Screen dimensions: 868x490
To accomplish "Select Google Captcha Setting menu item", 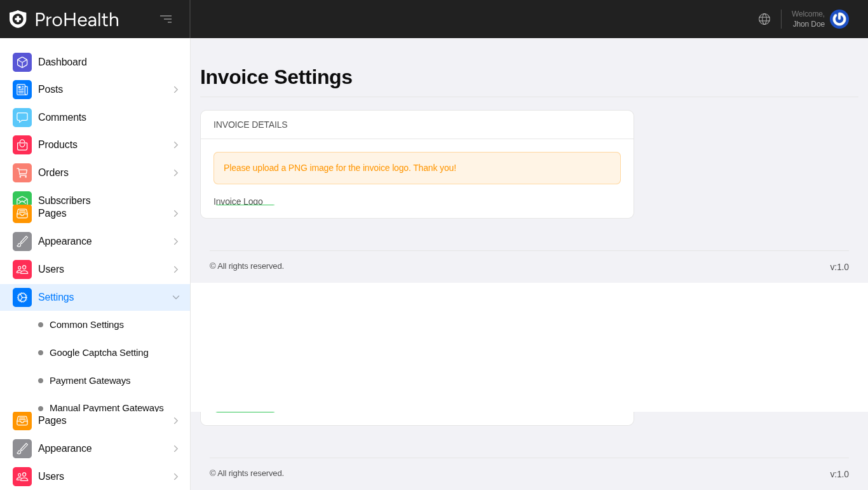I will (98, 353).
